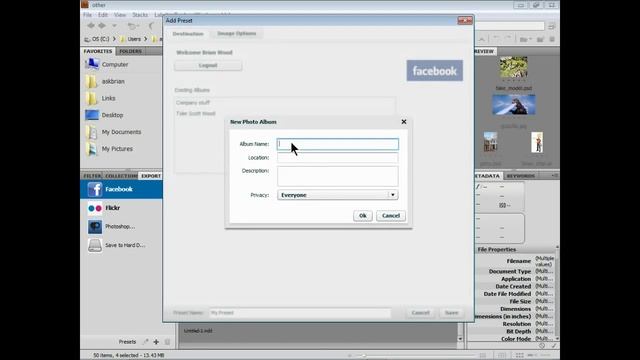Confirm the new album with Ok
This screenshot has height=360, width=640.
tap(362, 216)
